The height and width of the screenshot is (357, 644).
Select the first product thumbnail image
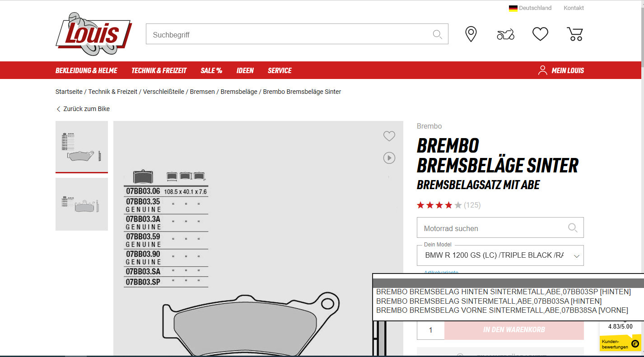(x=82, y=146)
